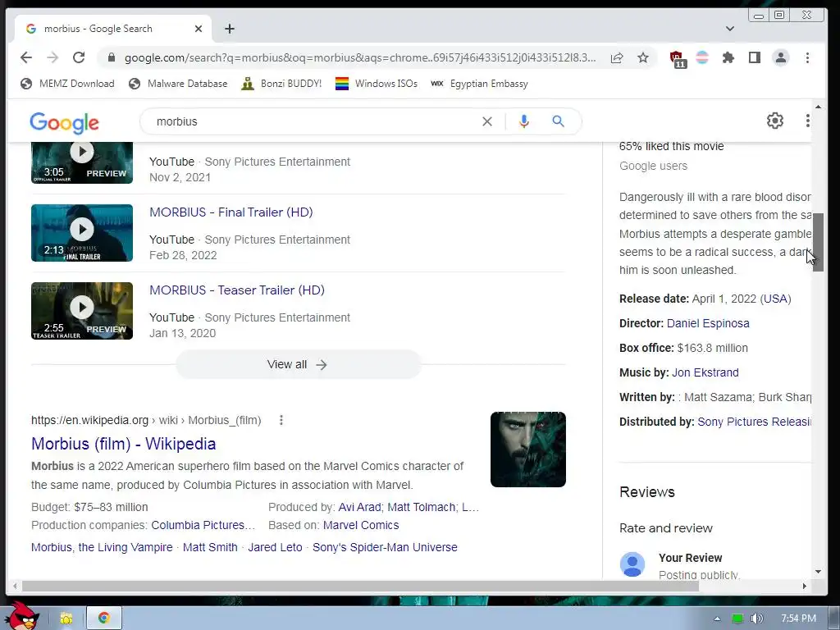Open the Chrome profile avatar menu
840x630 pixels.
pos(781,57)
